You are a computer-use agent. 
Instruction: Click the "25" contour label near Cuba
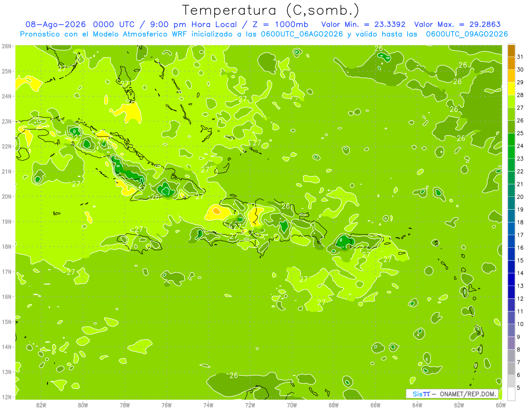[x=142, y=185]
